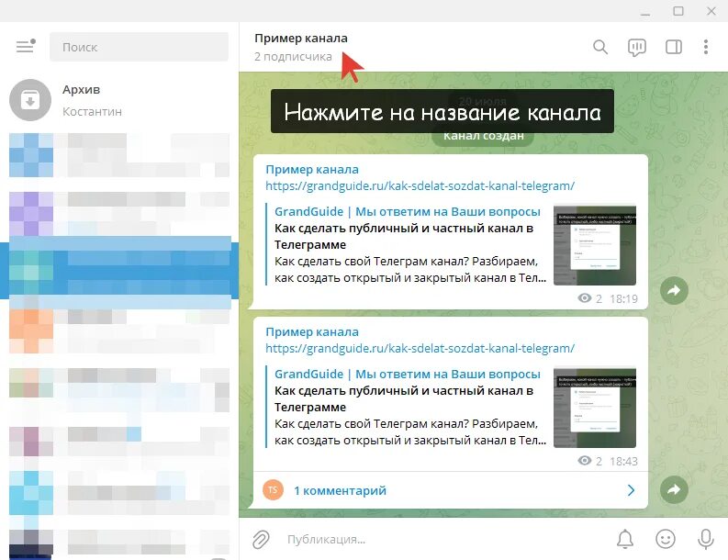Select the highlighted blue chat in list
The height and width of the screenshot is (560, 728).
(119, 271)
